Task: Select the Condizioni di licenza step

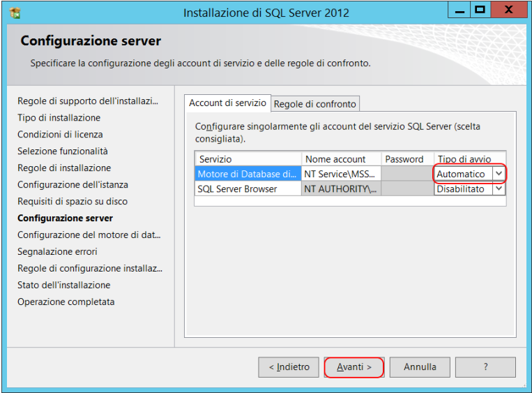Action: pos(60,134)
